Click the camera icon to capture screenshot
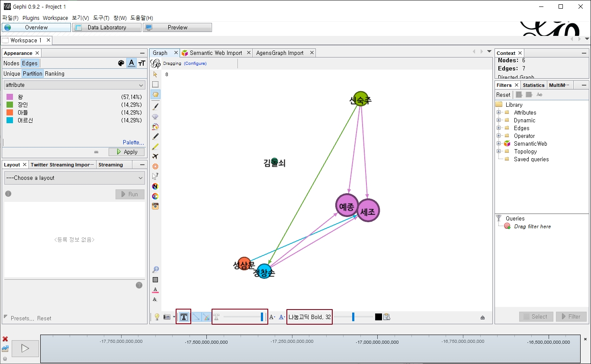The width and height of the screenshot is (591, 364). (x=167, y=316)
